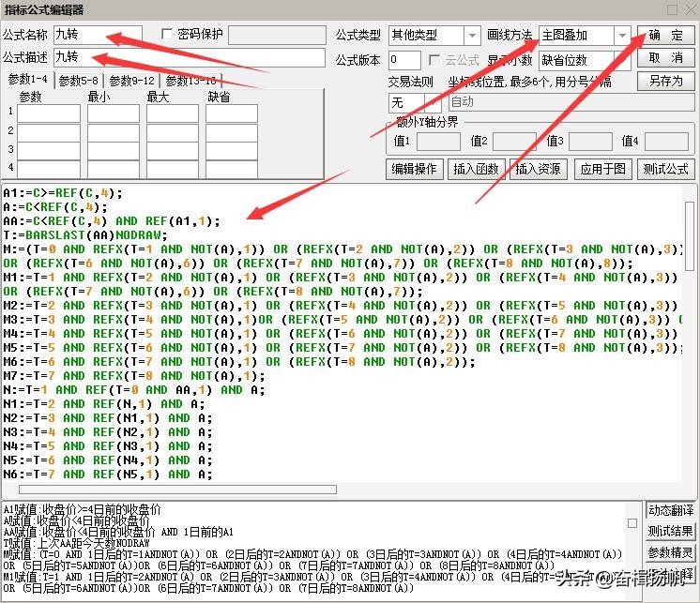
Task: Click parameter row 4 name field
Action: [x=49, y=170]
